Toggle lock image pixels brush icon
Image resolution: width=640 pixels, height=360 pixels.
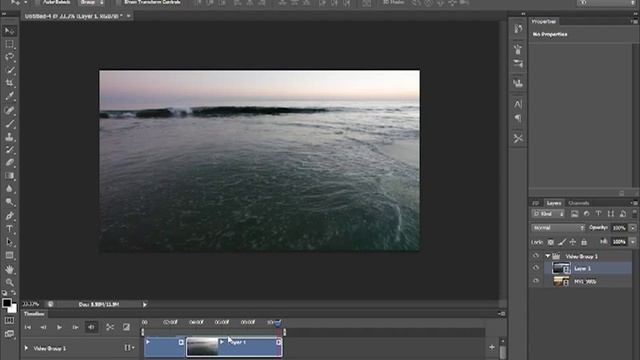pos(562,242)
